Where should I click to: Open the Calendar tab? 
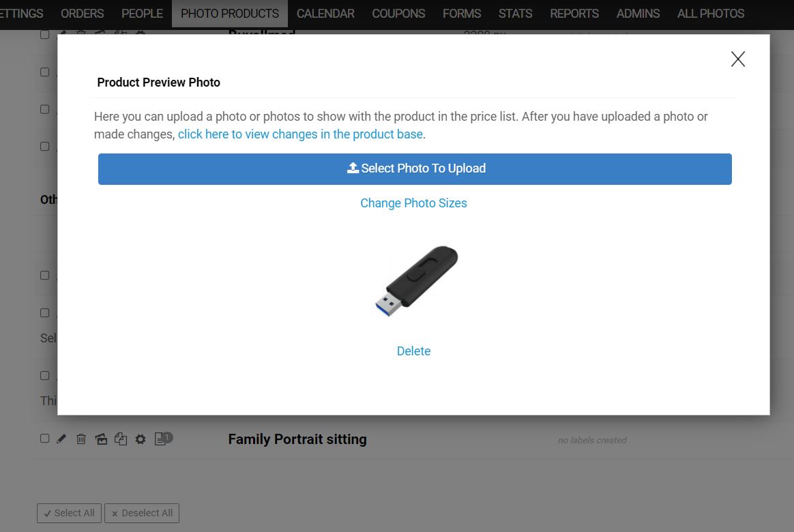(325, 14)
